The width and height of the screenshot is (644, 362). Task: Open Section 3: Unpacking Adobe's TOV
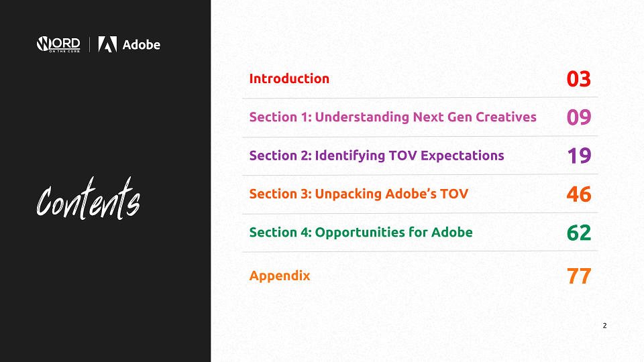point(358,194)
